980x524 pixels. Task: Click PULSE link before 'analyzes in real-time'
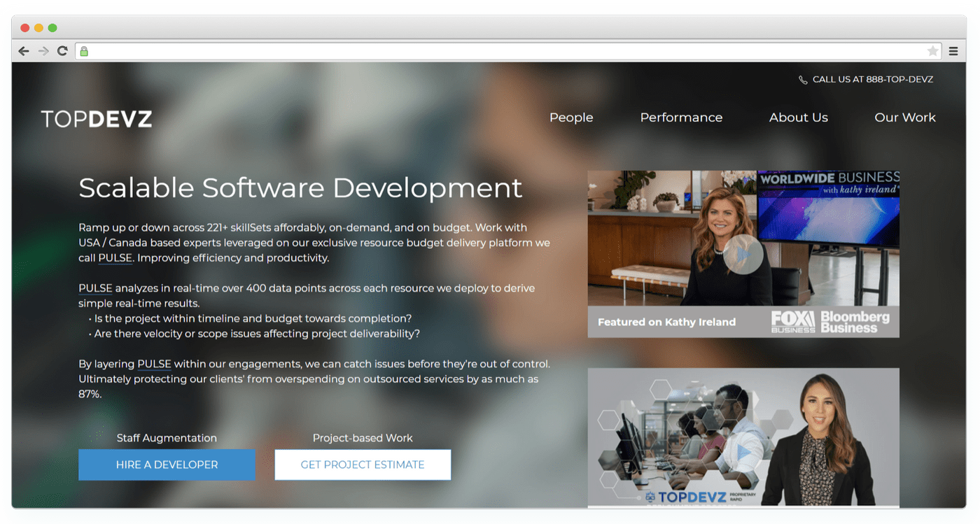[x=95, y=288]
